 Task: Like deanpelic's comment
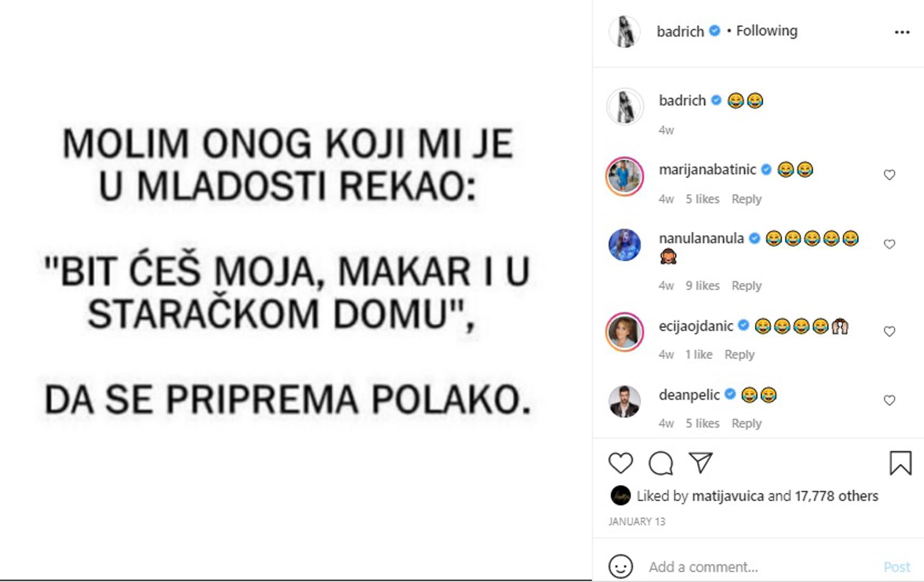[x=889, y=400]
